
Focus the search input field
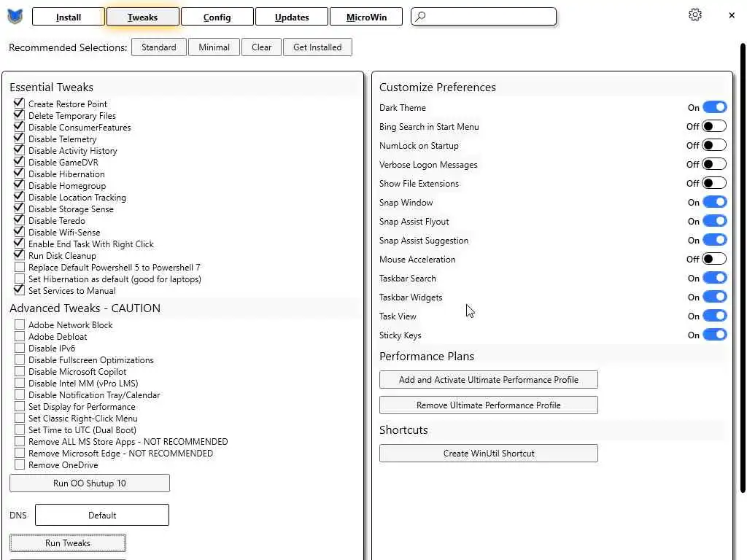[484, 17]
